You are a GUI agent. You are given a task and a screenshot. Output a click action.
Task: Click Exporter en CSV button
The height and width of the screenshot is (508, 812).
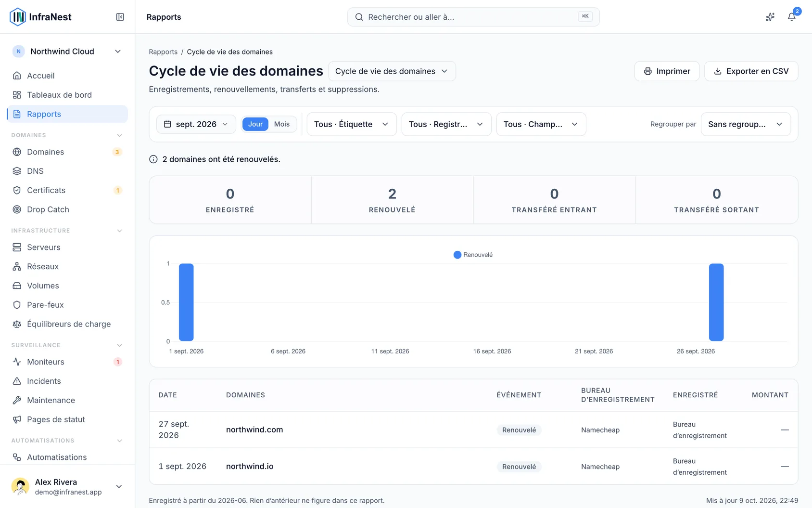tap(751, 71)
